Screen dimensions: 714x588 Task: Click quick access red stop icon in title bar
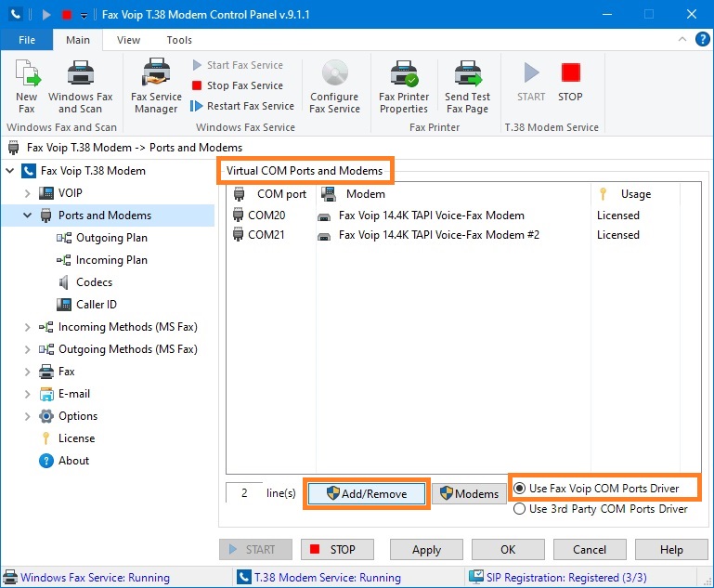pyautogui.click(x=67, y=15)
